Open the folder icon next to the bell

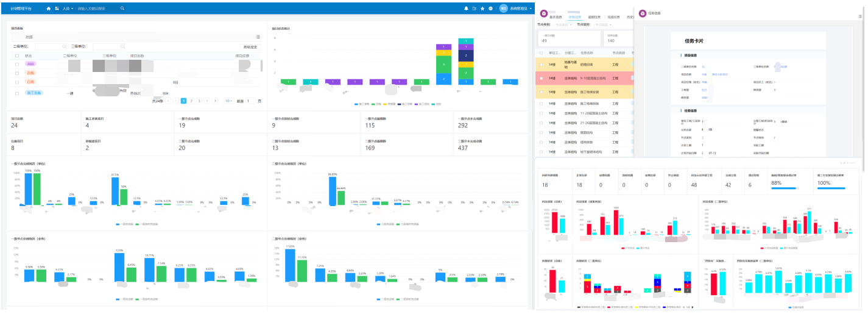(475, 9)
